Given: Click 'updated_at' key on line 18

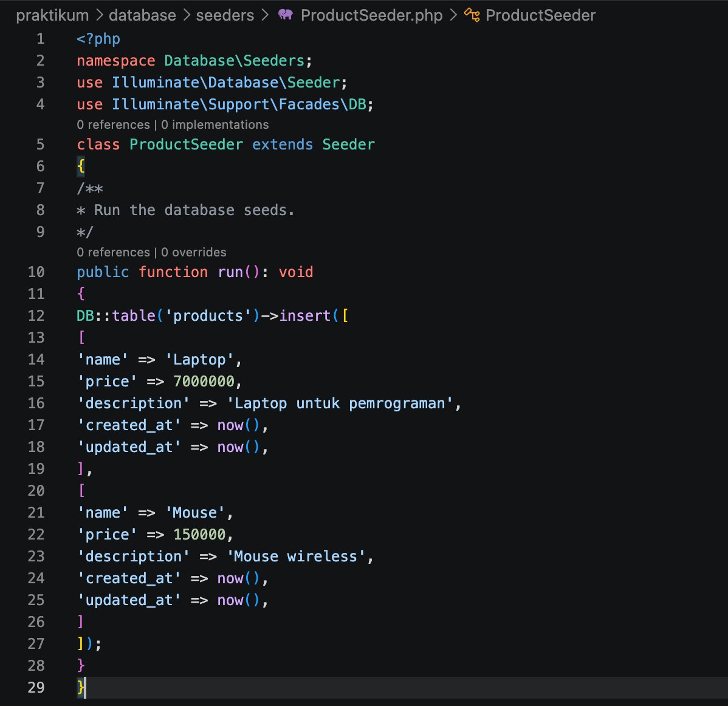Looking at the screenshot, I should (x=129, y=447).
